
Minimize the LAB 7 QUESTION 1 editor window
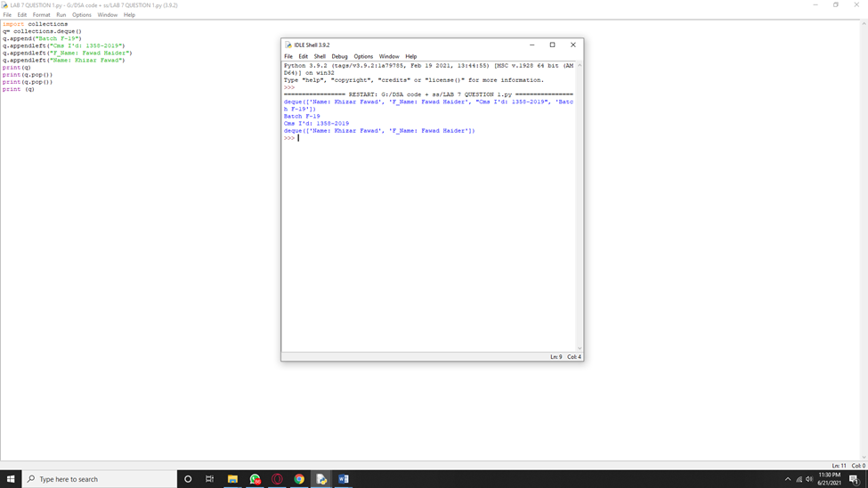[x=815, y=5]
